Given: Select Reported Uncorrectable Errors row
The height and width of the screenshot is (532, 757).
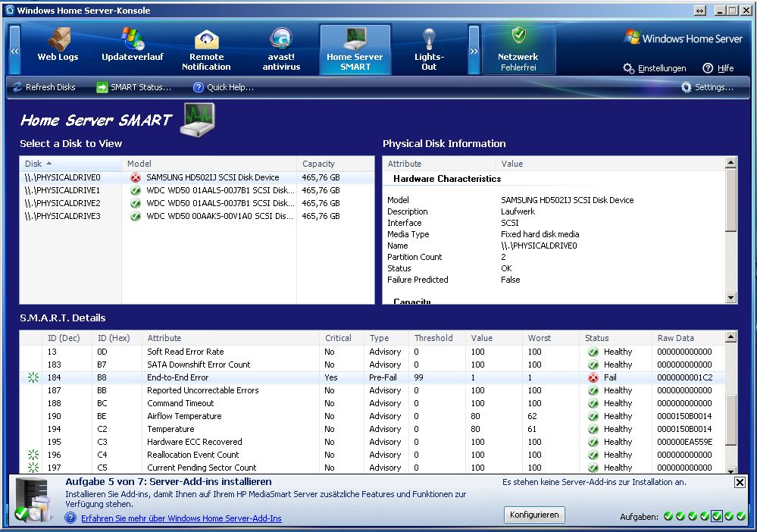Looking at the screenshot, I should (x=372, y=390).
